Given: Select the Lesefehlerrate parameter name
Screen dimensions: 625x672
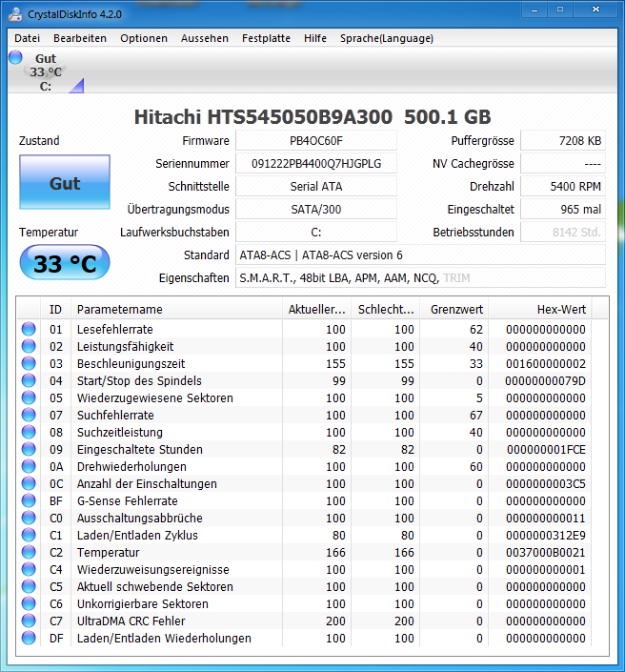Looking at the screenshot, I should (114, 329).
